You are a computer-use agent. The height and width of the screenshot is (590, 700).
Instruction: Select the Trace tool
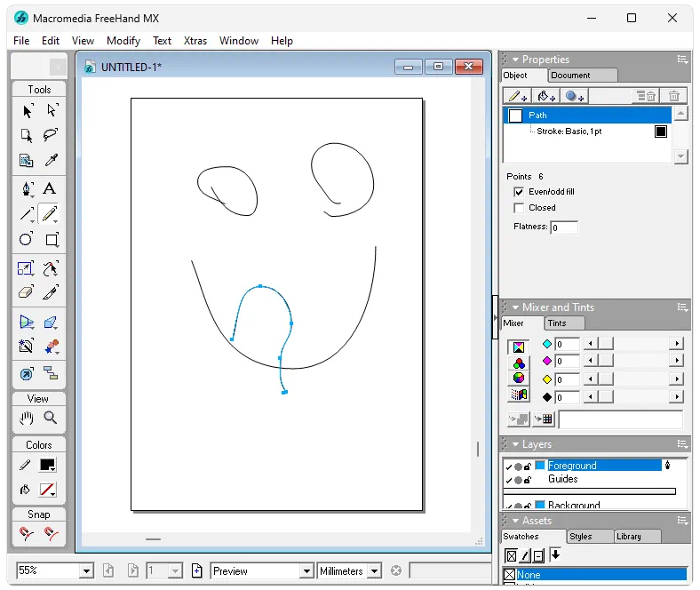26,347
